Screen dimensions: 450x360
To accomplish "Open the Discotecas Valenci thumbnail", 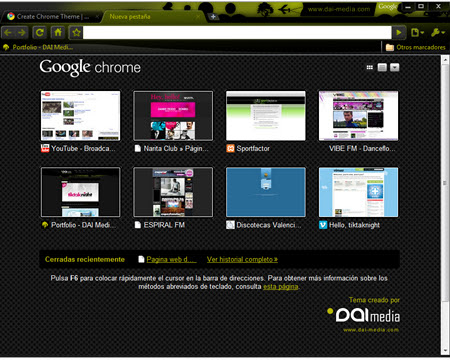I will click(x=266, y=192).
